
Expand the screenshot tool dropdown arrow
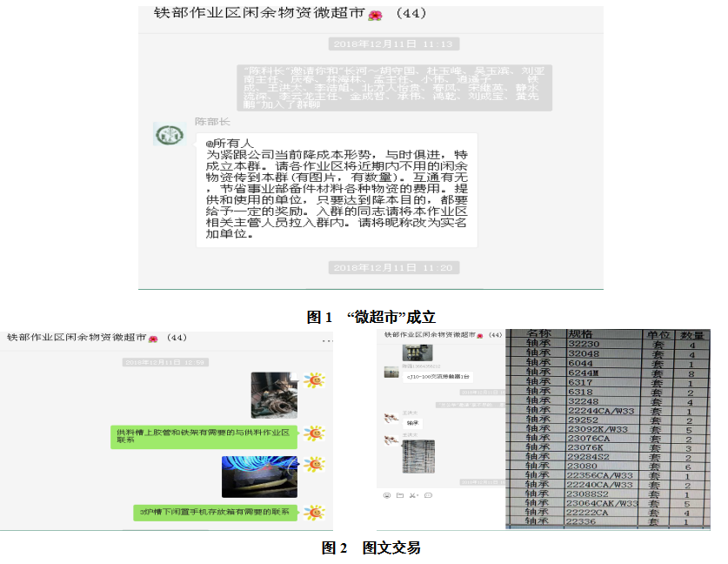tap(417, 495)
